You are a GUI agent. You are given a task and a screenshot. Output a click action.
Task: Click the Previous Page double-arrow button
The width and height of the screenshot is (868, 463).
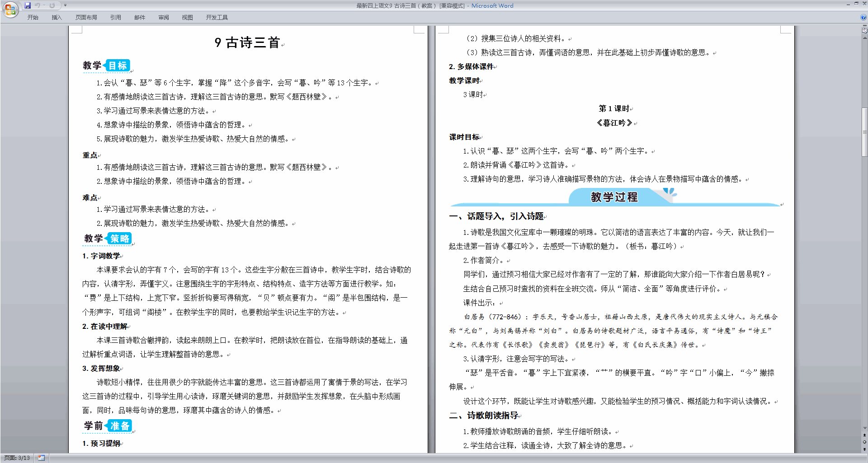(x=864, y=435)
